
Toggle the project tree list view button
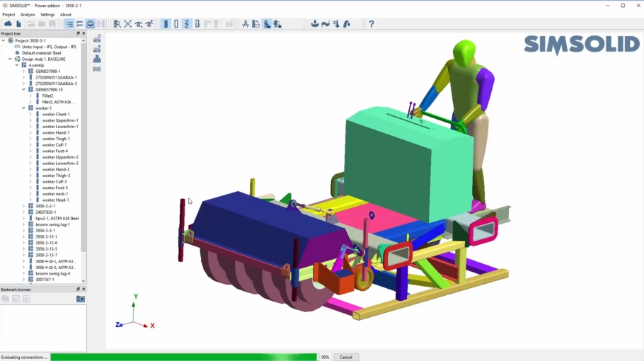click(69, 24)
